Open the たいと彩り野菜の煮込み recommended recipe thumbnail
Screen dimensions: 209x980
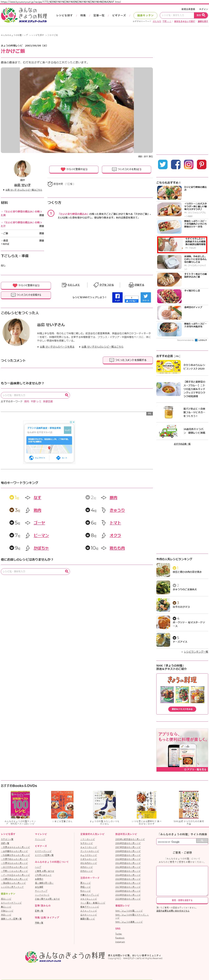click(169, 193)
